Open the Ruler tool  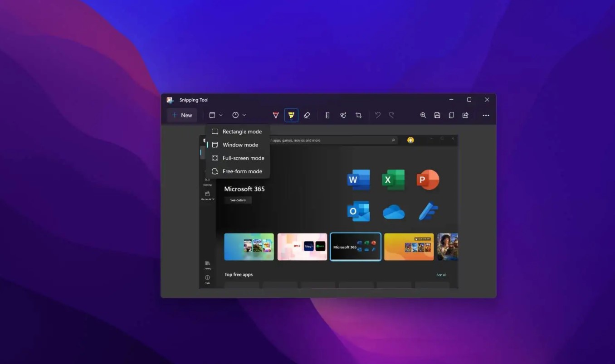point(327,115)
